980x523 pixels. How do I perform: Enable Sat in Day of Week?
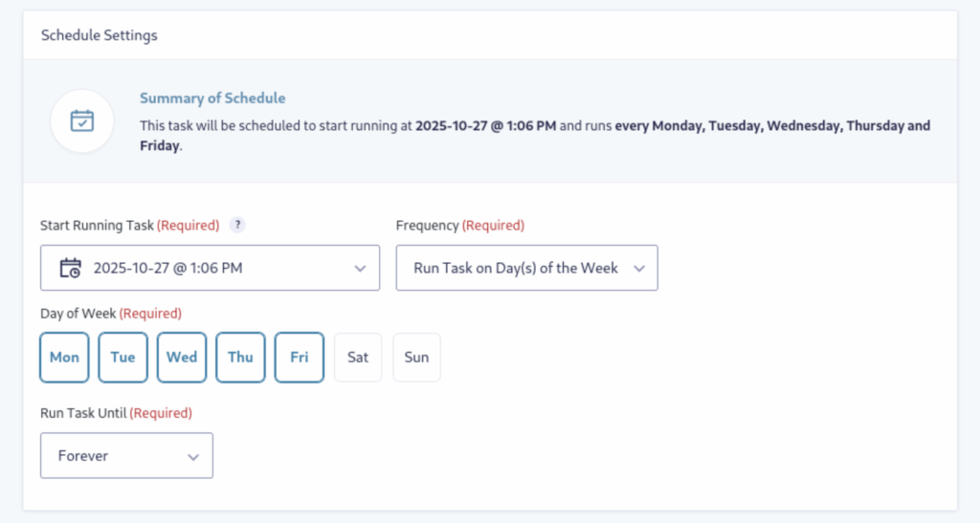point(358,358)
